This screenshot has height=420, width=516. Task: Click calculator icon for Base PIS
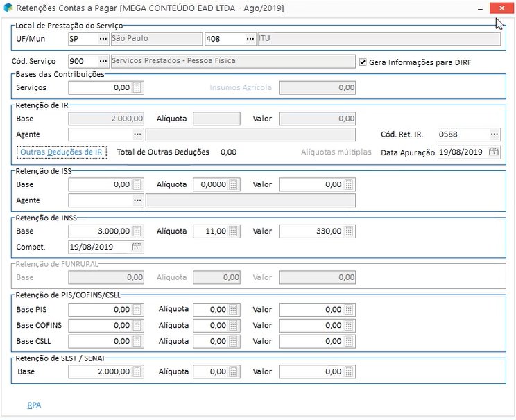click(x=137, y=310)
